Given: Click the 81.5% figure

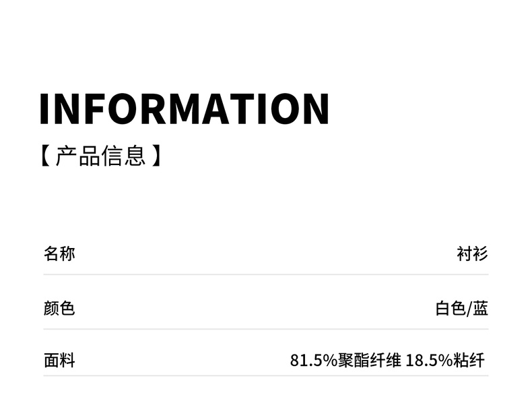Looking at the screenshot, I should (313, 361).
